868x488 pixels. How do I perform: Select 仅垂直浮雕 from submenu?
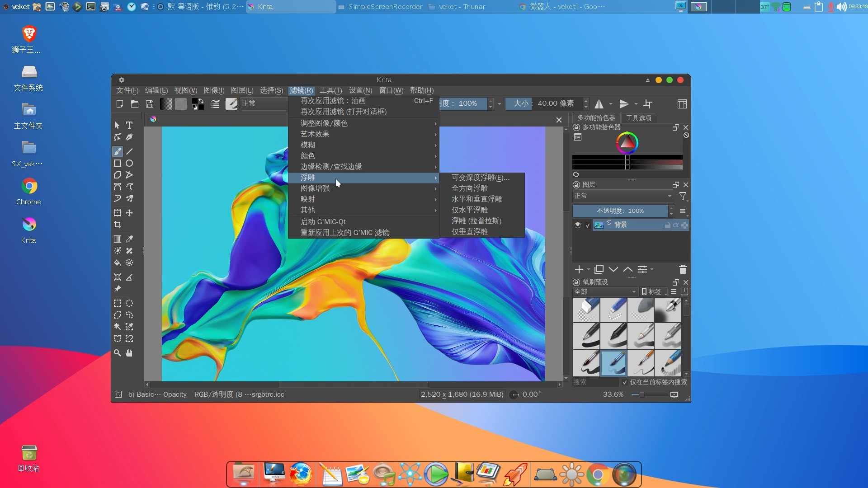469,232
